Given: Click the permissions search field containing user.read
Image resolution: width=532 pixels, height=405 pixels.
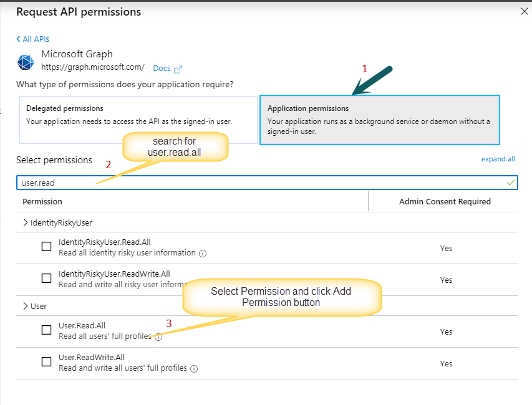Looking at the screenshot, I should coord(267,183).
